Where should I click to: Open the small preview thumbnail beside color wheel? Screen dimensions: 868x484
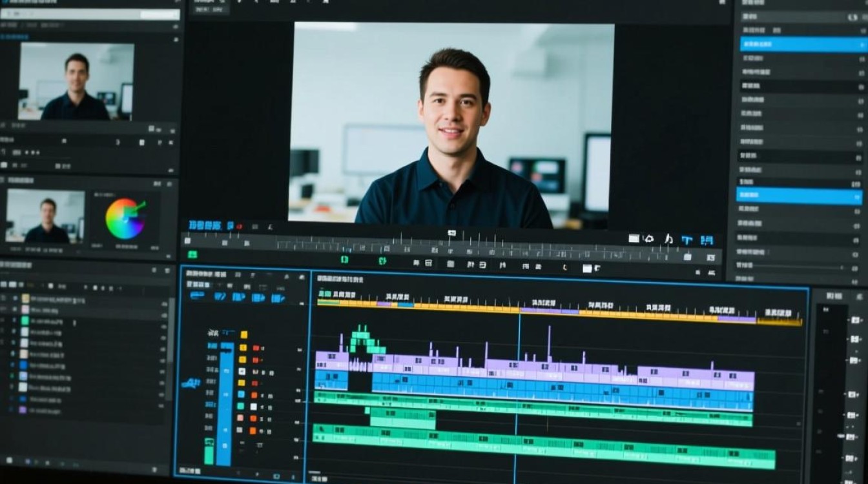pyautogui.click(x=45, y=216)
